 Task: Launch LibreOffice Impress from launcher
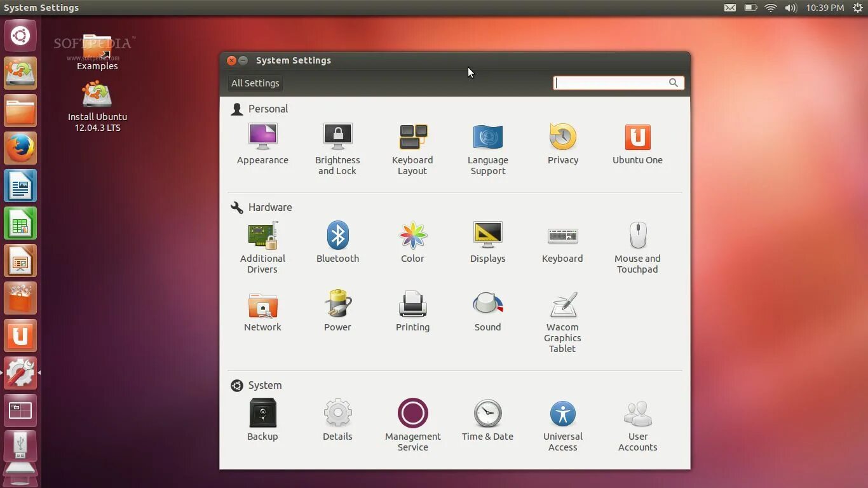pos(20,261)
